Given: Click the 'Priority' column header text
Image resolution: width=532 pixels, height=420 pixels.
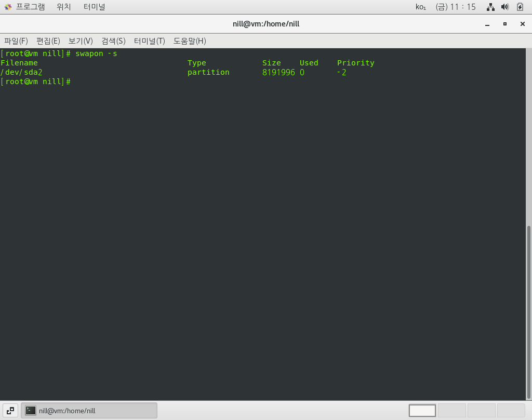Looking at the screenshot, I should 355,63.
